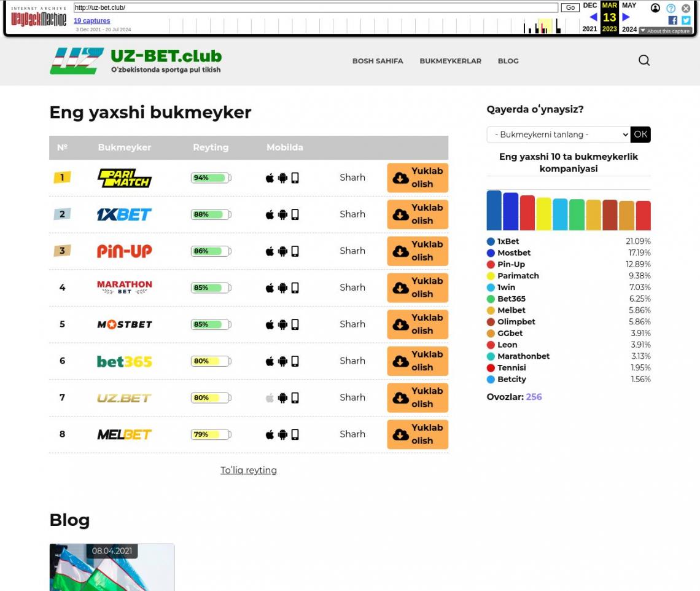Click 'Yuklab olish' button for Pin-Up
Image resolution: width=700 pixels, height=591 pixels.
click(418, 251)
